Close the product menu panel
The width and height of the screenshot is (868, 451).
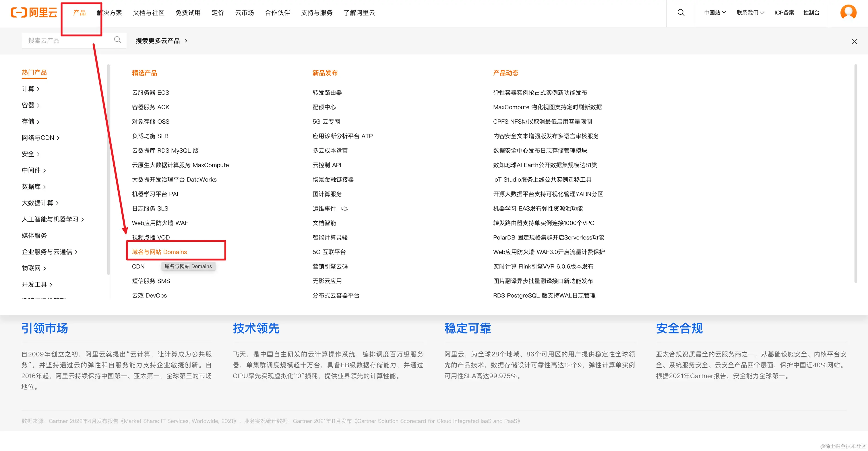point(854,41)
